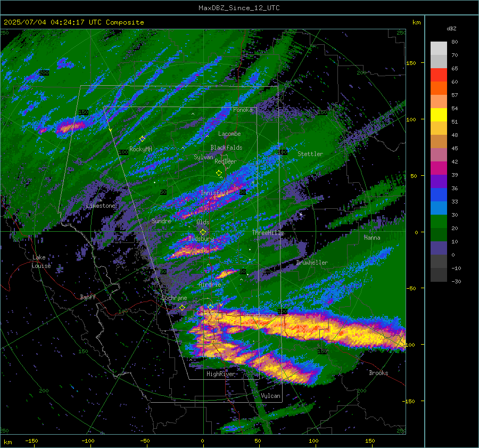479x448 pixels.
Task: Select the 42 dBZ magenta legend swatch
Action: tap(439, 168)
